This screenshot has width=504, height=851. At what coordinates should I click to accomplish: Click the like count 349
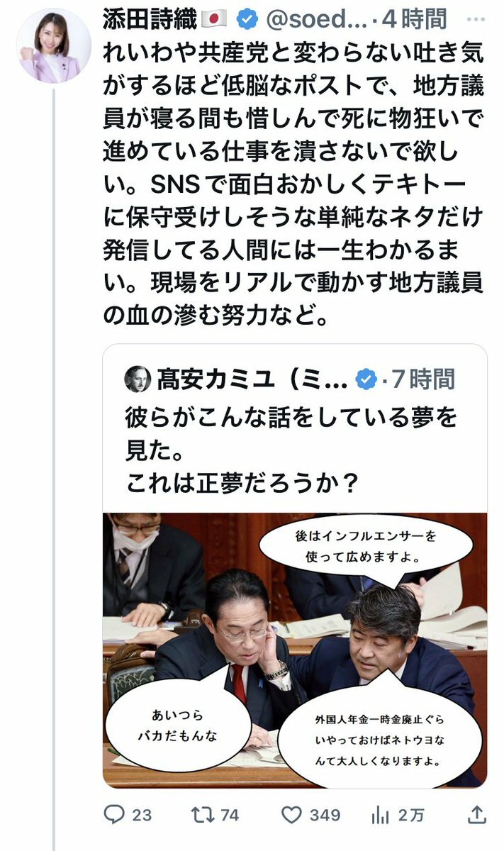coord(325,816)
